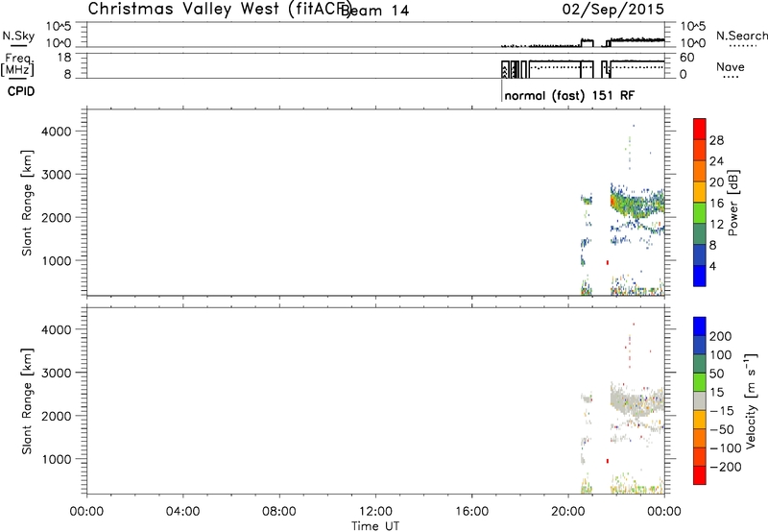The height and width of the screenshot is (532, 768).
Task: Click the power colorbar label "4"
Action: point(712,266)
